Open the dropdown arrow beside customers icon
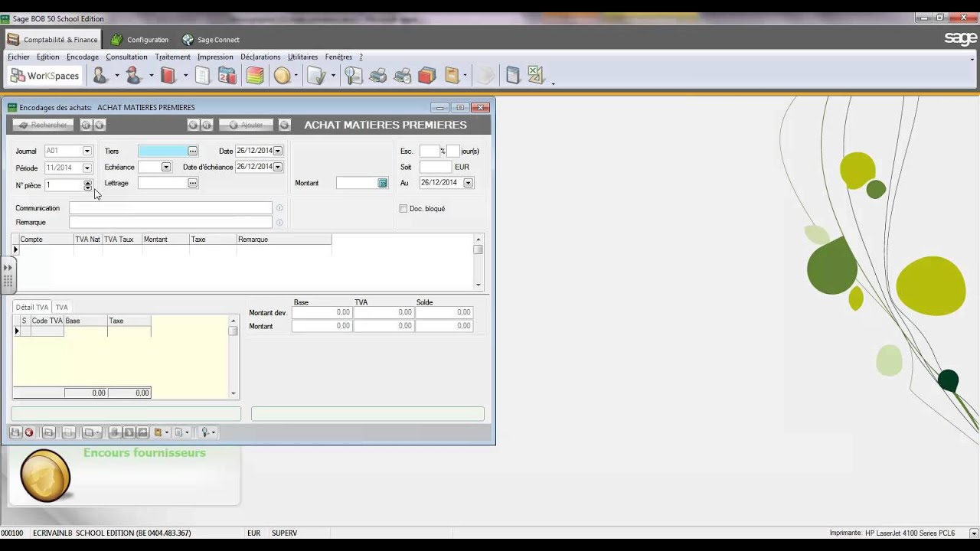Viewport: 980px width, 551px height. 117,76
